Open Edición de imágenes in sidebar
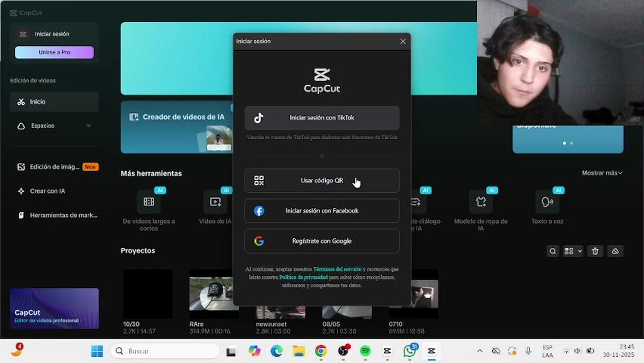The width and height of the screenshot is (644, 363). [x=54, y=167]
